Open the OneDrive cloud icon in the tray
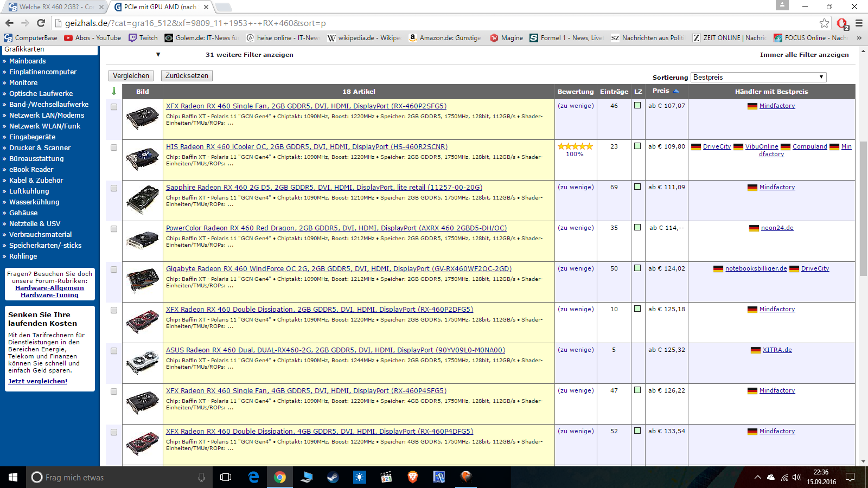The image size is (868, 488). click(x=771, y=478)
